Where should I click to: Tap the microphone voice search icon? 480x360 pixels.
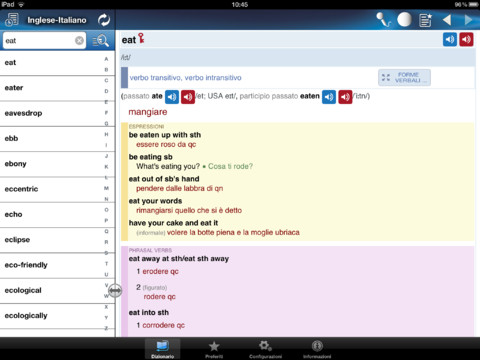coord(383,20)
